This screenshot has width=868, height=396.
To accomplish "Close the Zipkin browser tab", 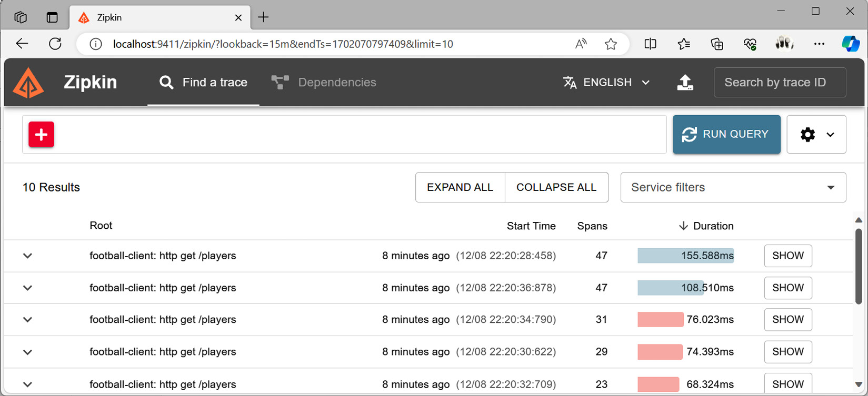I will 238,17.
